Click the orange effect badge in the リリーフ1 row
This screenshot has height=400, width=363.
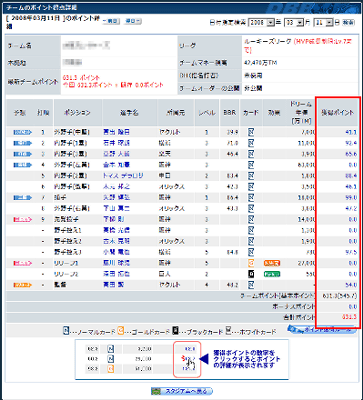click(x=272, y=263)
